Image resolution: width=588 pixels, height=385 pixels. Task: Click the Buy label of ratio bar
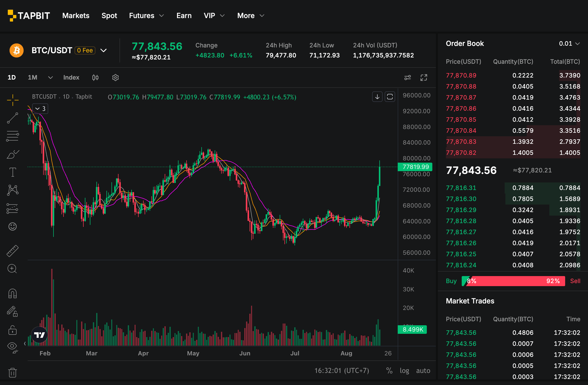coord(451,281)
